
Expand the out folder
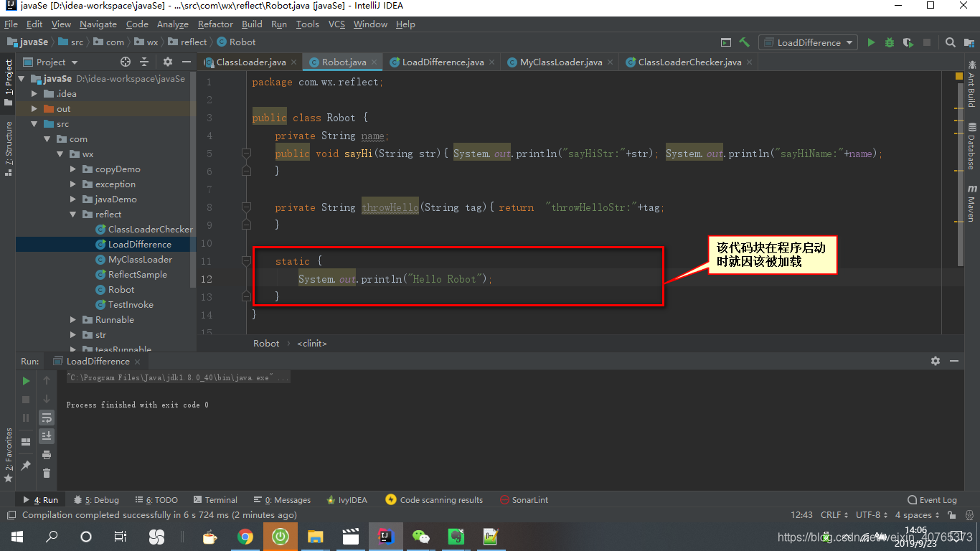(x=34, y=109)
